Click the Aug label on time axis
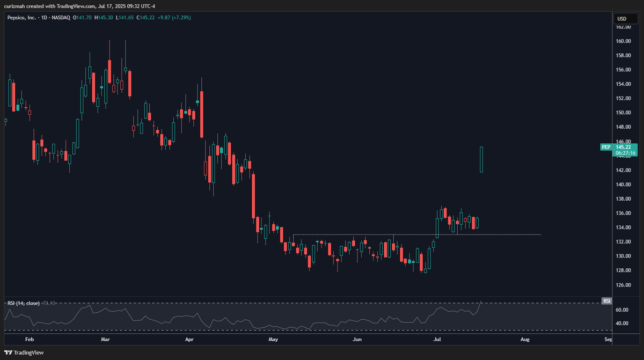 click(x=525, y=340)
